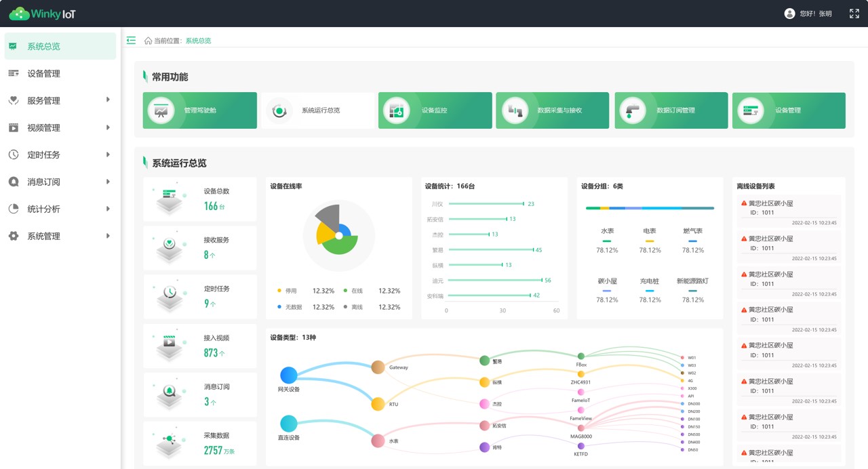Click the home icon in the breadcrumb
This screenshot has width=868, height=469.
click(148, 41)
